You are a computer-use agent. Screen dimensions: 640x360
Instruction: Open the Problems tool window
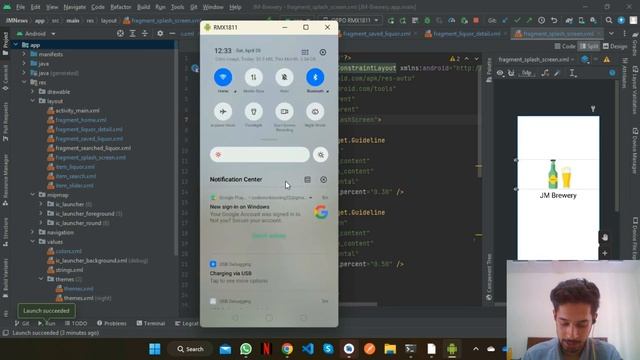[x=112, y=323]
